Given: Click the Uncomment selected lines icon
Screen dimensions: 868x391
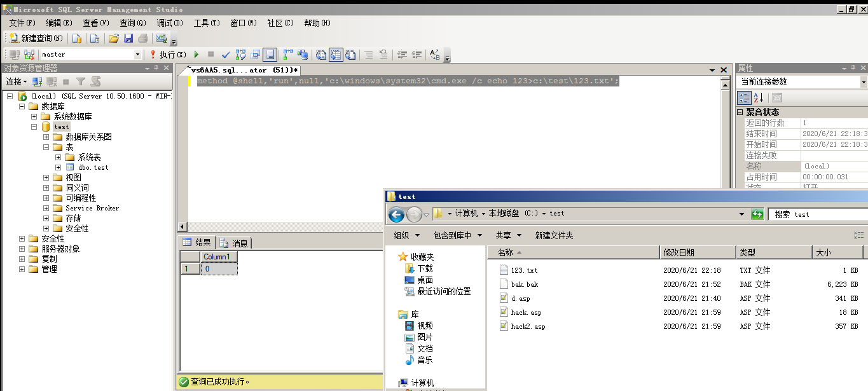Looking at the screenshot, I should tap(383, 55).
